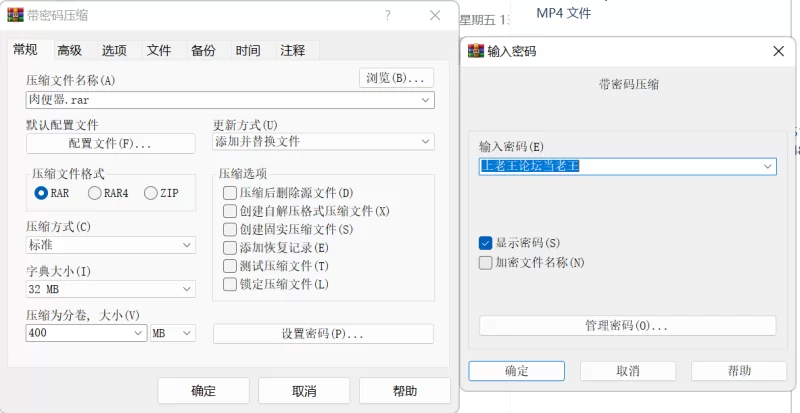Open the 字典大小 dropdown showing 32 MB
This screenshot has width=800, height=413.
coord(111,289)
